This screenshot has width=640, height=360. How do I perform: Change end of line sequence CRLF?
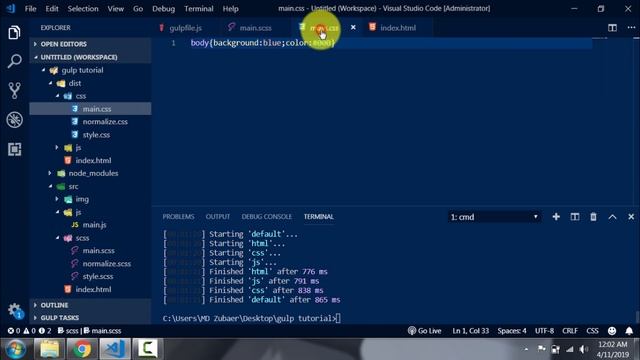pyautogui.click(x=569, y=331)
